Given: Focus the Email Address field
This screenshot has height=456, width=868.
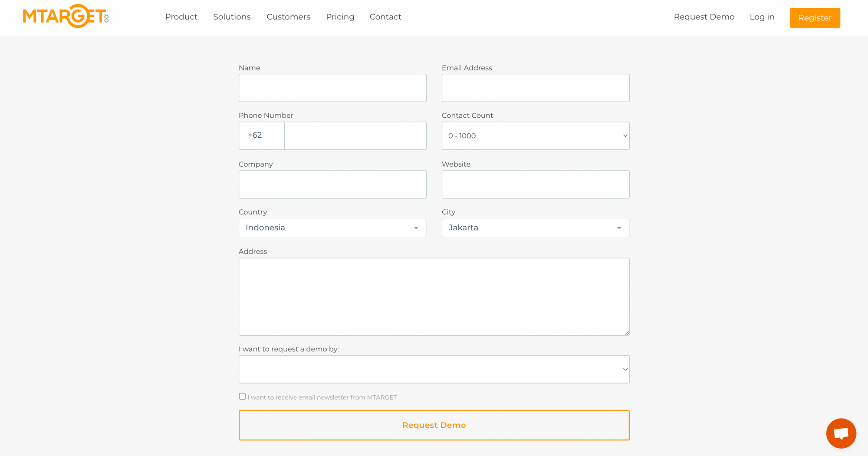Looking at the screenshot, I should click(535, 88).
